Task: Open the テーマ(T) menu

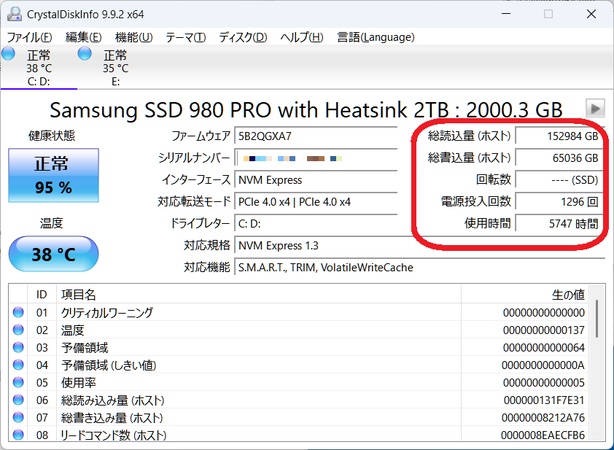Action: [186, 38]
